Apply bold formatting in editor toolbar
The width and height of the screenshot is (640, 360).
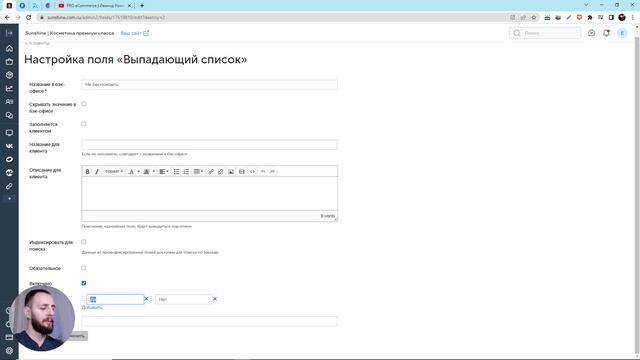pos(87,172)
